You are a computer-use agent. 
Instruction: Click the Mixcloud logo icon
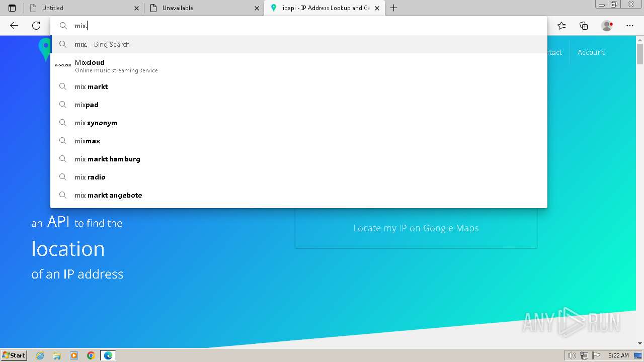pyautogui.click(x=63, y=65)
